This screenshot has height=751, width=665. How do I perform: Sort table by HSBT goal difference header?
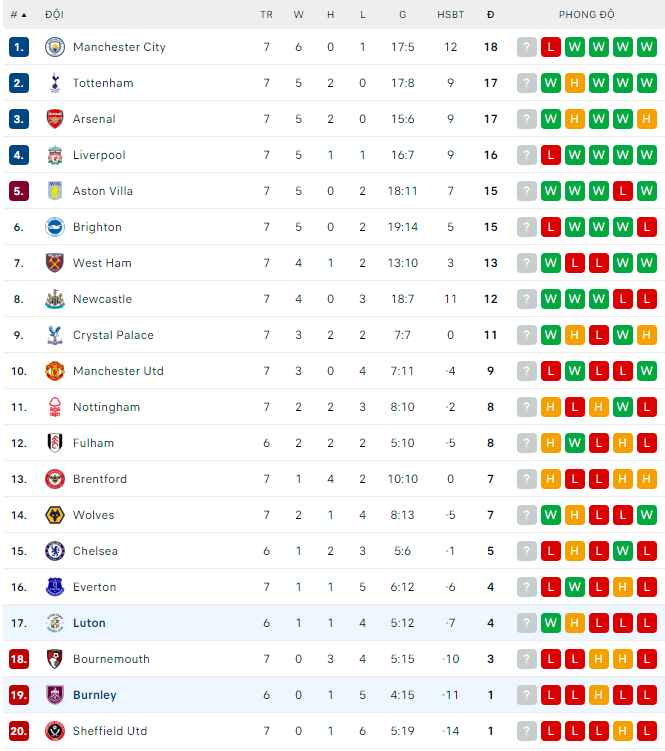[450, 15]
